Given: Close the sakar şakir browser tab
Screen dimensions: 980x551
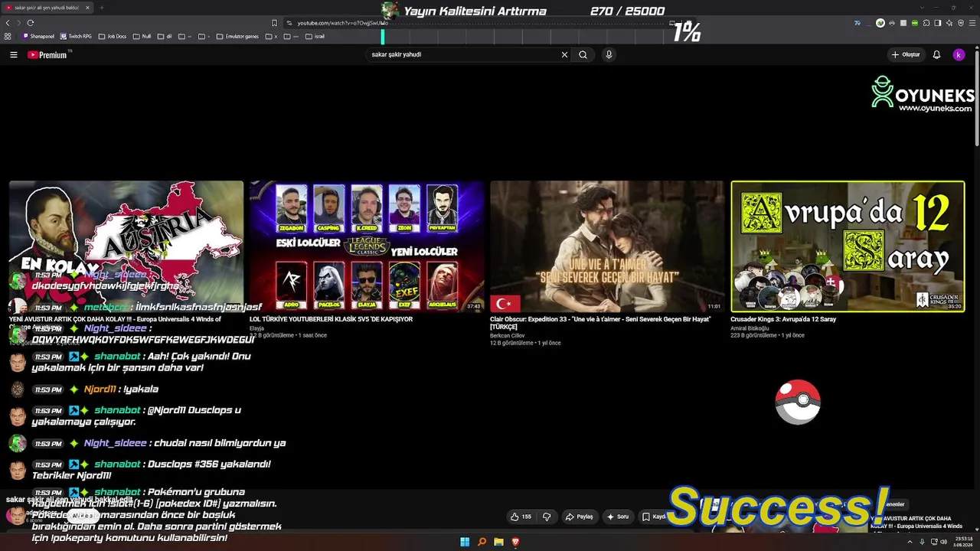Looking at the screenshot, I should [87, 8].
